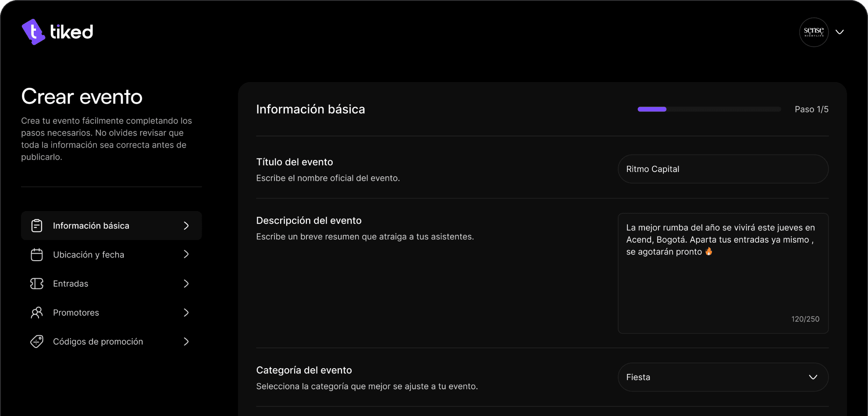868x416 pixels.
Task: Click the people icon beside Promotores
Action: point(37,312)
